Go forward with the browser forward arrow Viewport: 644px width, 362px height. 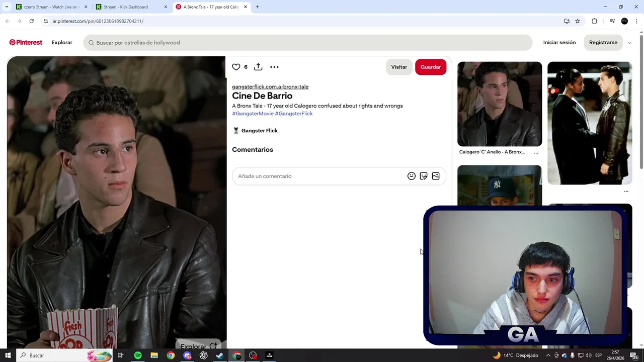(x=19, y=21)
